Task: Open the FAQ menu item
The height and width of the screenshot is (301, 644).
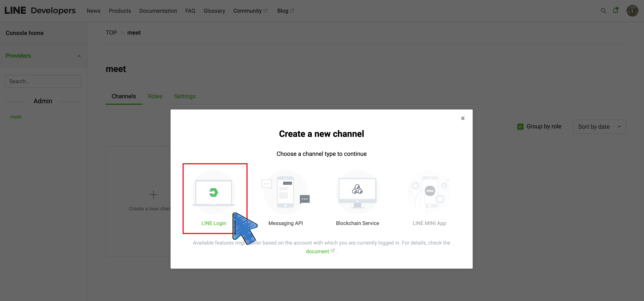Action: point(190,11)
